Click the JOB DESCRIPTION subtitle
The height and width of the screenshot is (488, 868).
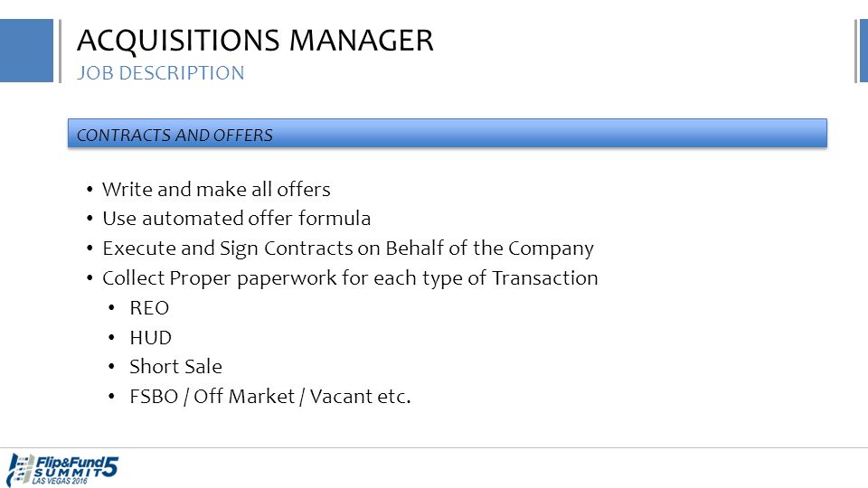pos(161,73)
